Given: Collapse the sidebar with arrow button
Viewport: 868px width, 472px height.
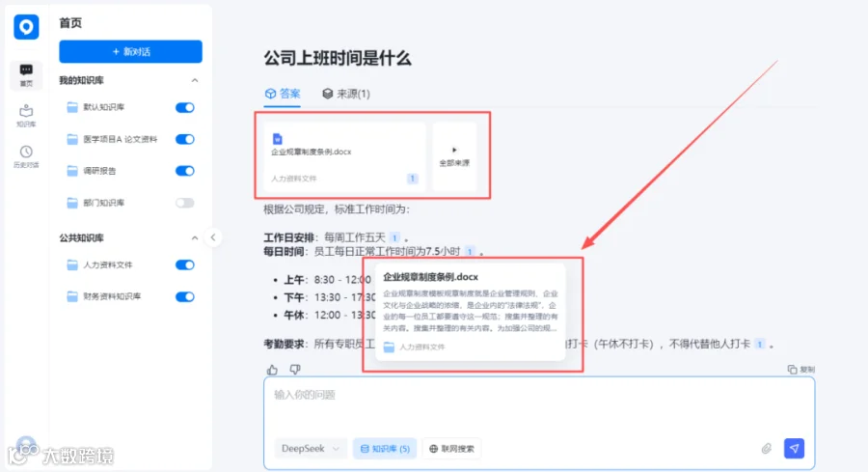Looking at the screenshot, I should click(x=213, y=237).
